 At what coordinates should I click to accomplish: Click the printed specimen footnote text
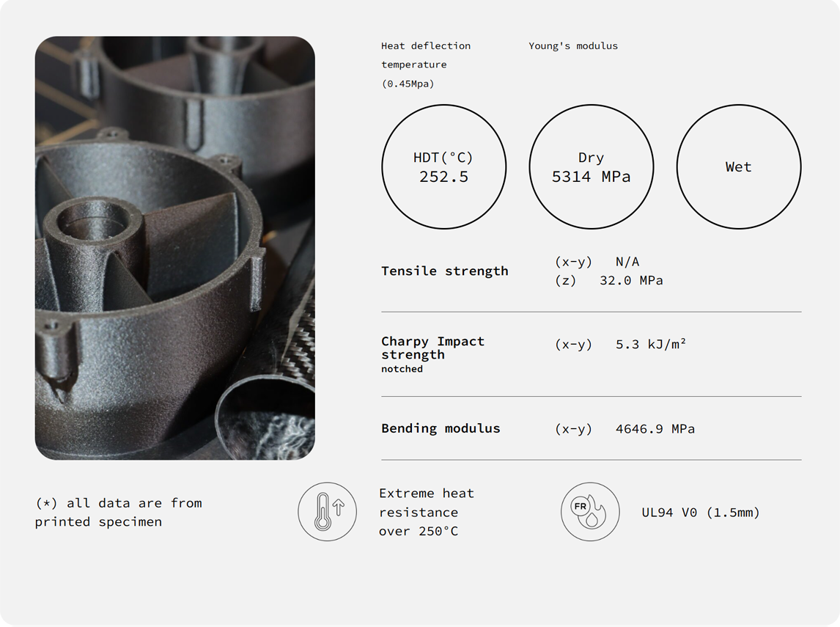click(x=118, y=513)
